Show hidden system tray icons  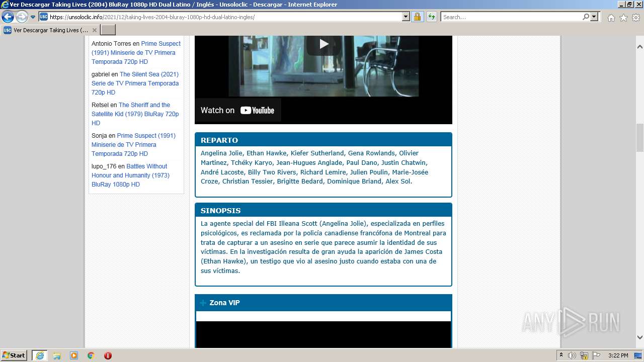pyautogui.click(x=561, y=355)
